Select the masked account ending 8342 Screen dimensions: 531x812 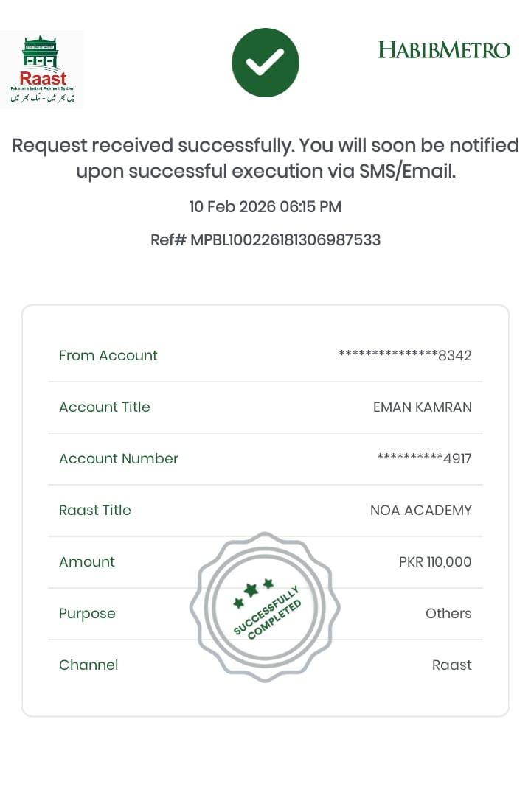(405, 356)
